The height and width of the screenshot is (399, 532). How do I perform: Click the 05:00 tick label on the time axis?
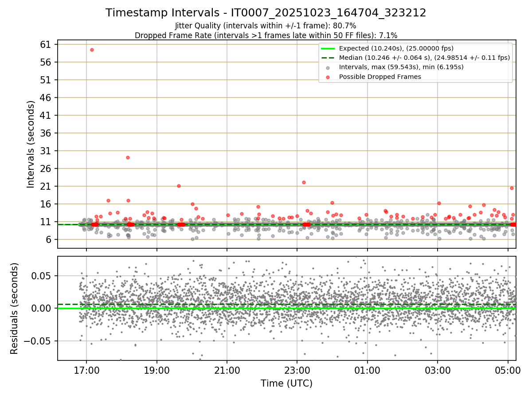point(508,370)
